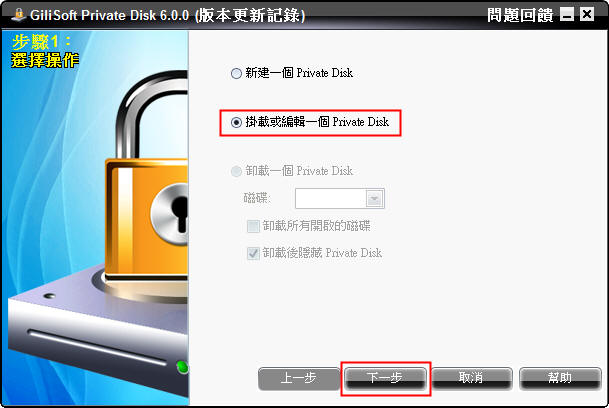The image size is (609, 408).
Task: Click the green LED on the disk drive image
Action: pyautogui.click(x=182, y=367)
